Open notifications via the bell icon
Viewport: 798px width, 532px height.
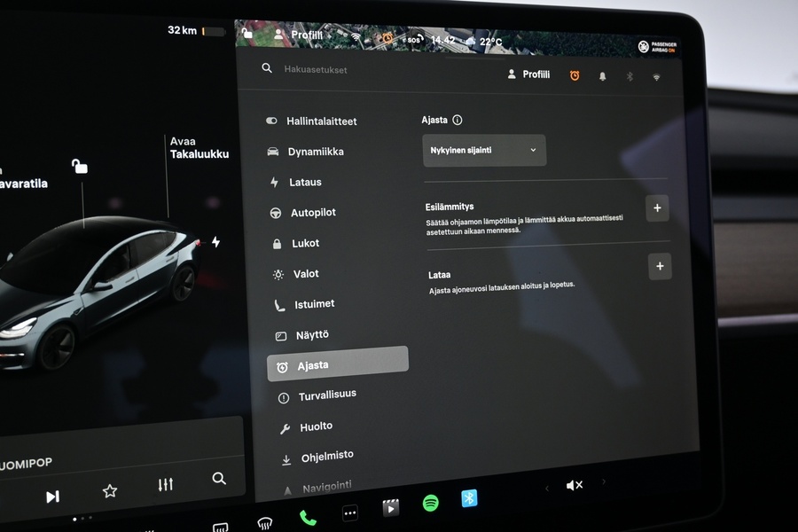pyautogui.click(x=602, y=76)
